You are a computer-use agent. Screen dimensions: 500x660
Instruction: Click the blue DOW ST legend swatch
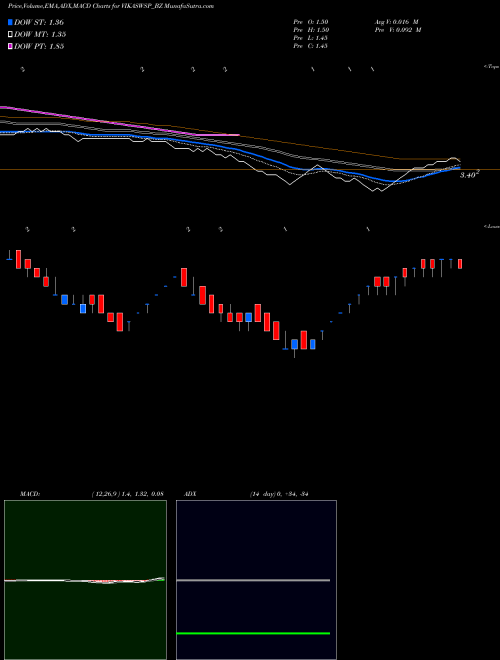(x=10, y=22)
